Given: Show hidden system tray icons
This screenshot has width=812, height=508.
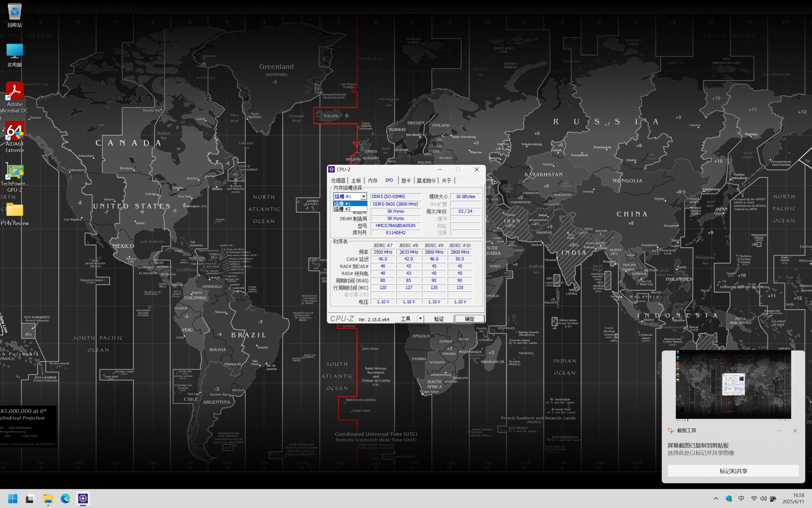Looking at the screenshot, I should [716, 498].
